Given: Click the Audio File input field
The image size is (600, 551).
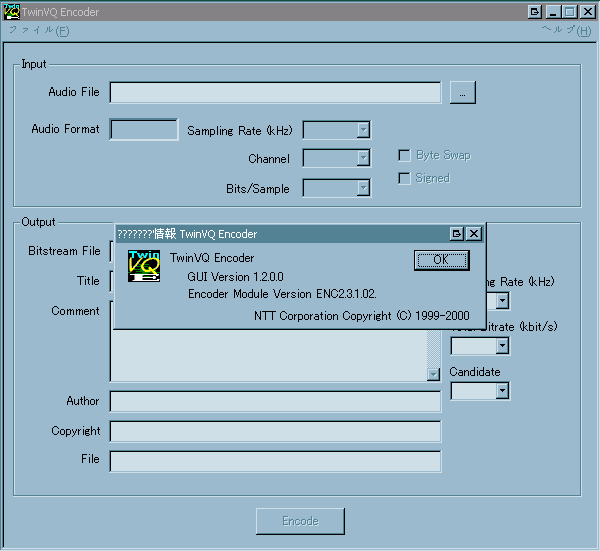Looking at the screenshot, I should pyautogui.click(x=275, y=92).
